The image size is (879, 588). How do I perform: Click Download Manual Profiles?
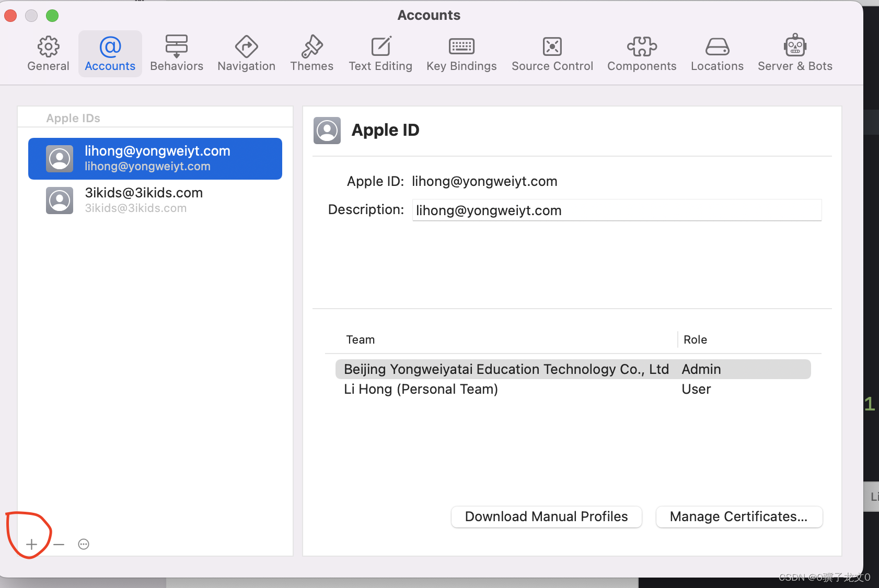tap(546, 516)
